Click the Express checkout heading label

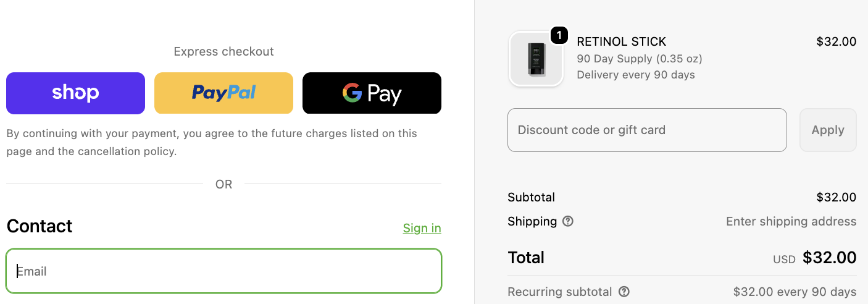click(x=223, y=51)
